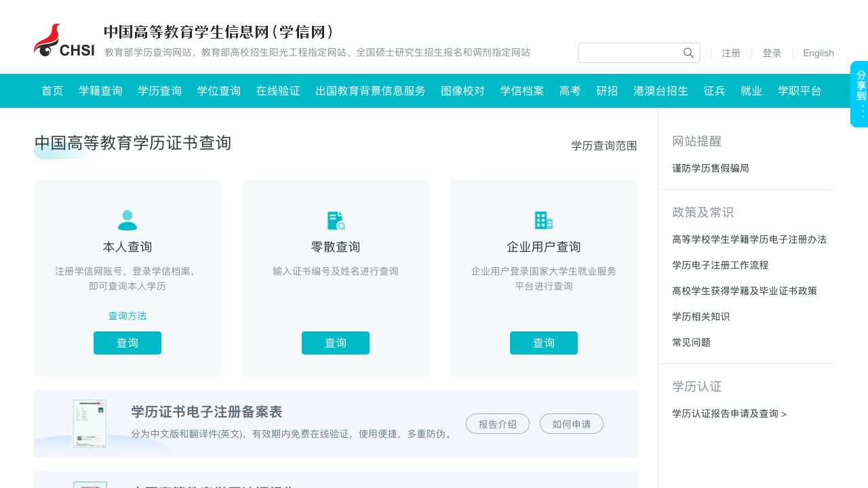Image resolution: width=868 pixels, height=488 pixels.
Task: Go to 学籍查询 in navigation bar
Action: 100,91
